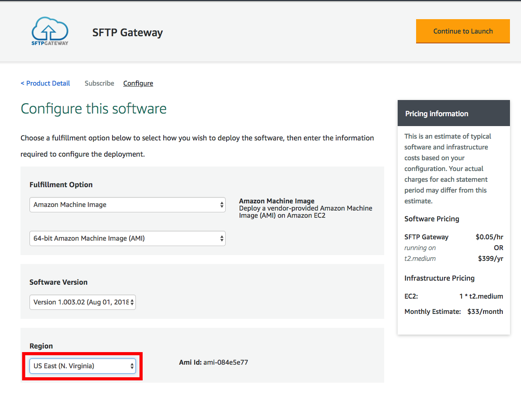Go back via Product Detail link
This screenshot has width=521, height=400.
[45, 83]
